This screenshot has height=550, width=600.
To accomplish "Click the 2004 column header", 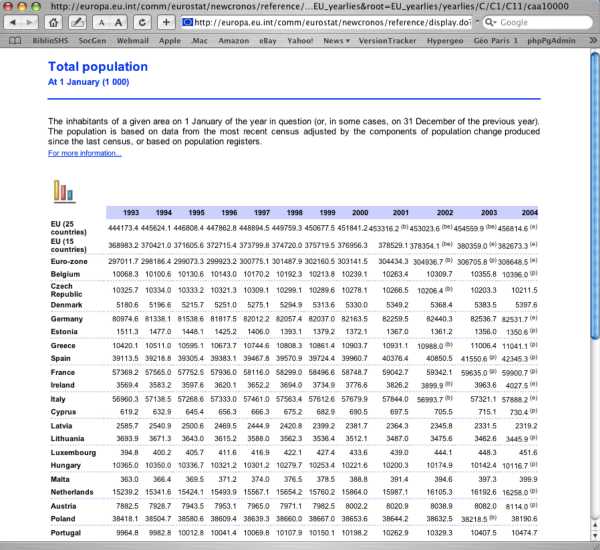I will click(x=529, y=212).
